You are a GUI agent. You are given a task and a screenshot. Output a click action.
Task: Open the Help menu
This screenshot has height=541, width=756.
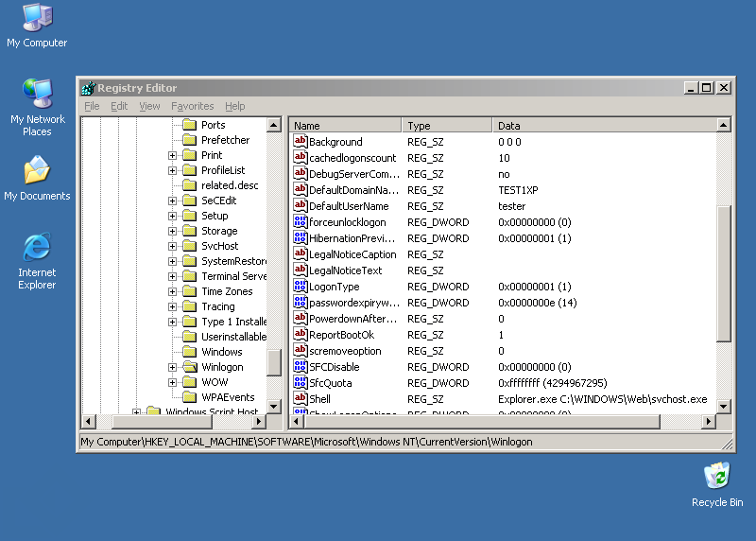pos(234,106)
